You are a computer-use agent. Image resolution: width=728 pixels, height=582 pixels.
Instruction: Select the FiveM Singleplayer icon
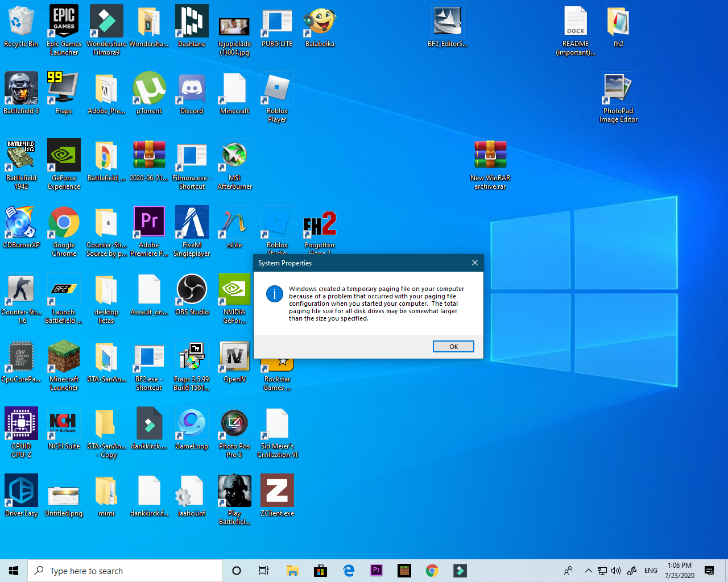point(192,232)
